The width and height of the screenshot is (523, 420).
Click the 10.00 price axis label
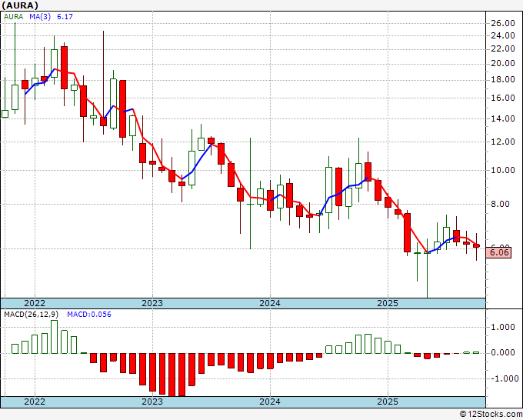[x=503, y=170]
